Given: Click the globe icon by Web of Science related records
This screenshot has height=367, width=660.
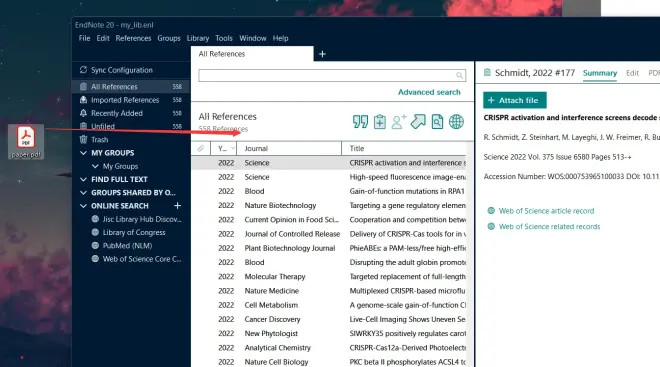Looking at the screenshot, I should (491, 226).
